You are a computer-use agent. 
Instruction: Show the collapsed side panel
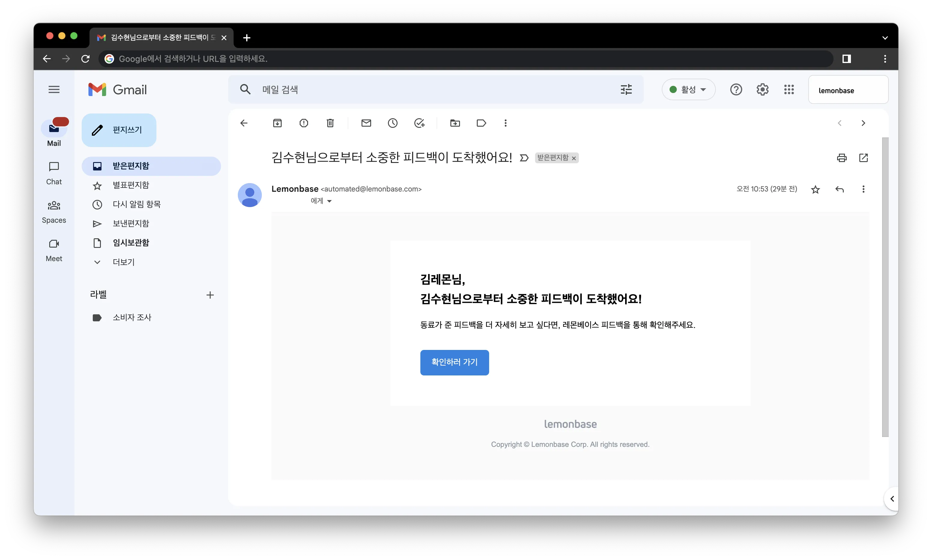click(x=891, y=499)
